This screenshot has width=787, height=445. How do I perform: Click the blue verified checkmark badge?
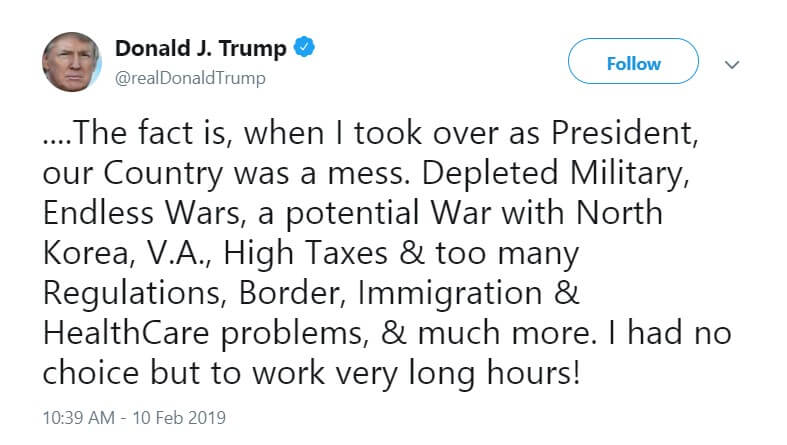tap(306, 48)
